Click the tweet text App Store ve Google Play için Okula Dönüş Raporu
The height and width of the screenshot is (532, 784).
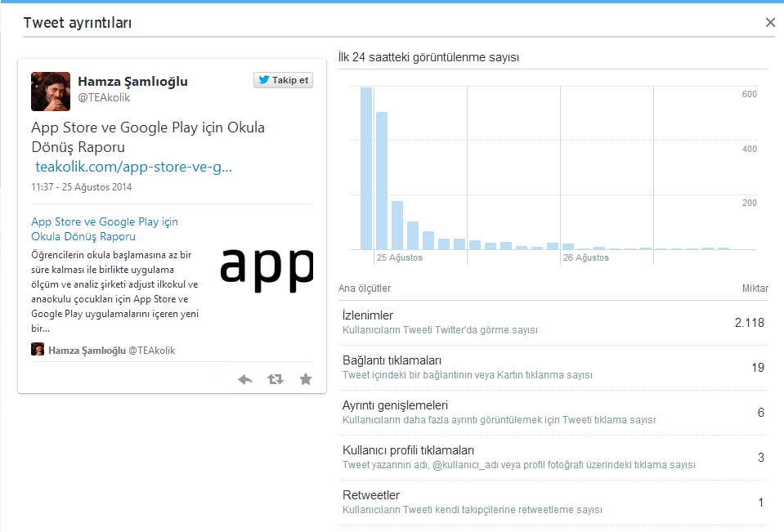click(148, 137)
